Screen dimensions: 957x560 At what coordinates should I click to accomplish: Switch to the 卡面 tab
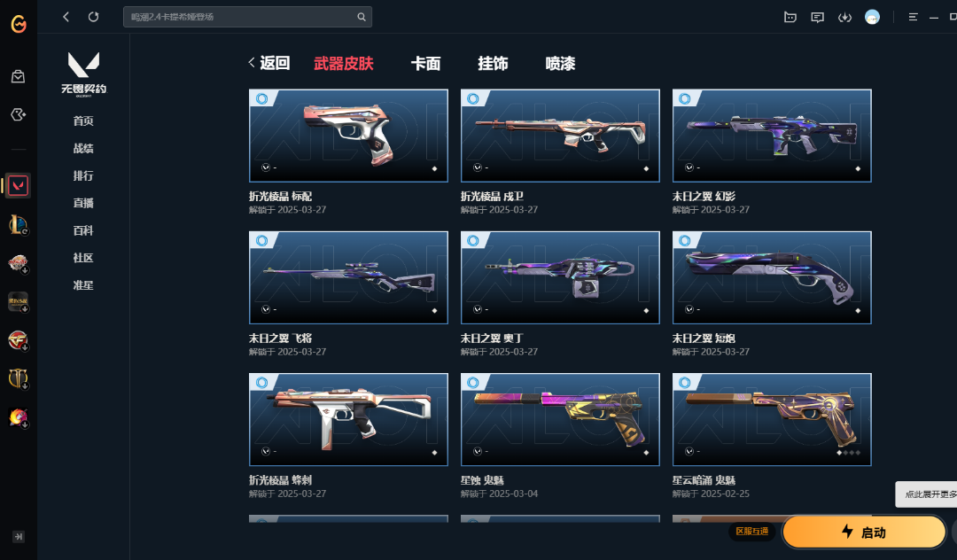click(425, 64)
